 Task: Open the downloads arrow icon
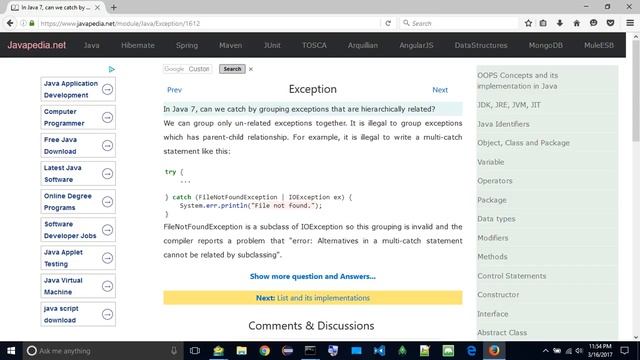click(x=560, y=23)
